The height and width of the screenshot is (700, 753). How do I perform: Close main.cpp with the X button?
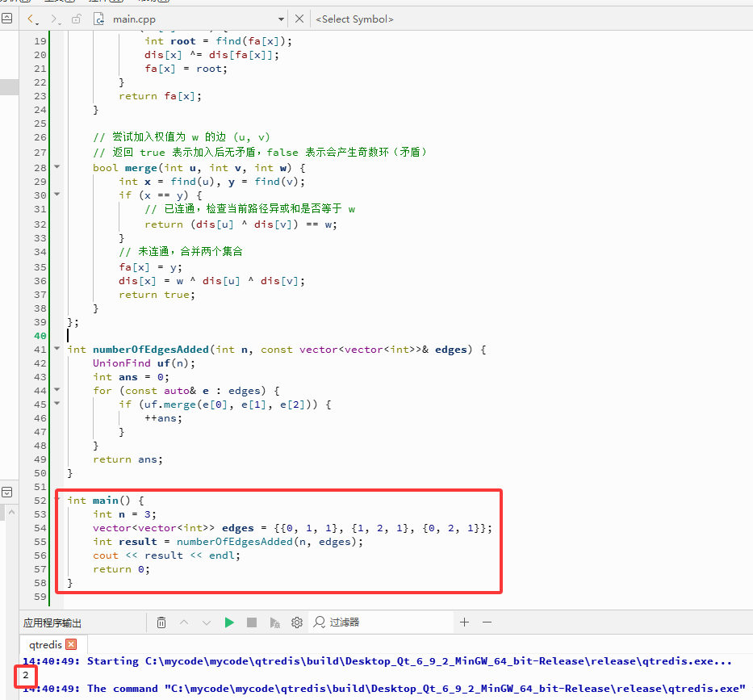pos(299,19)
